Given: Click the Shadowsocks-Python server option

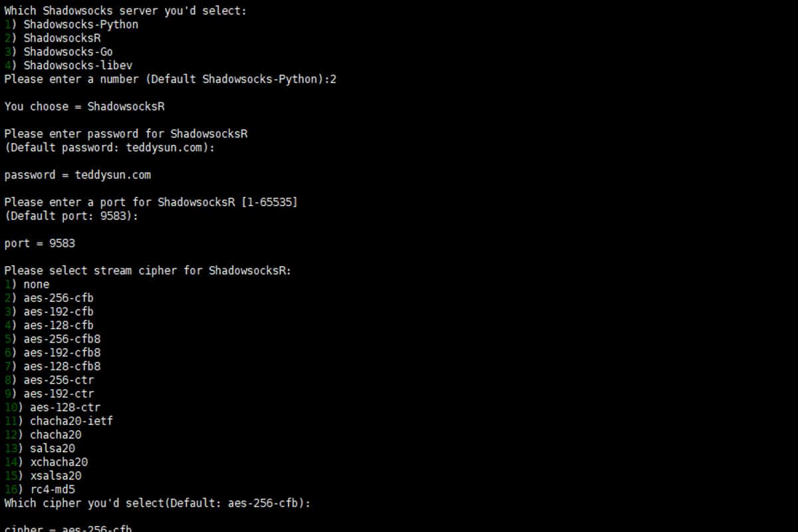Looking at the screenshot, I should click(x=80, y=25).
